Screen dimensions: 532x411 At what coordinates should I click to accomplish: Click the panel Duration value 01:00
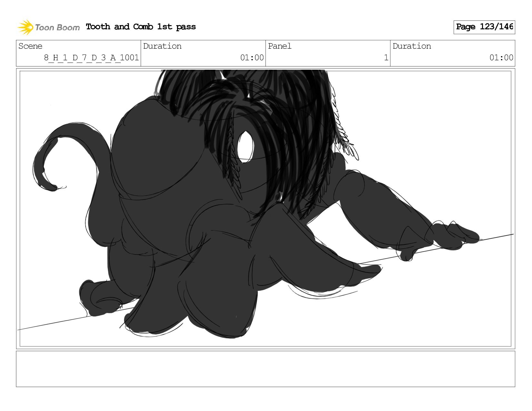click(501, 58)
